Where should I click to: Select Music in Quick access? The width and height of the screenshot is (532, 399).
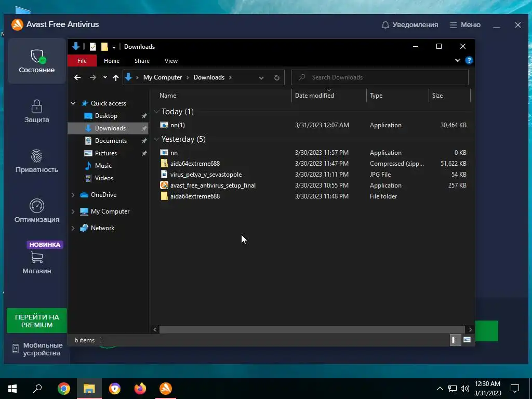click(103, 166)
